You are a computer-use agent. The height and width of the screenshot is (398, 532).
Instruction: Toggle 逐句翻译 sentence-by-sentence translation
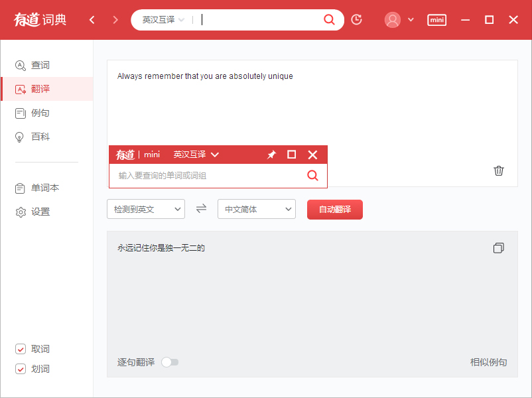[x=170, y=362]
